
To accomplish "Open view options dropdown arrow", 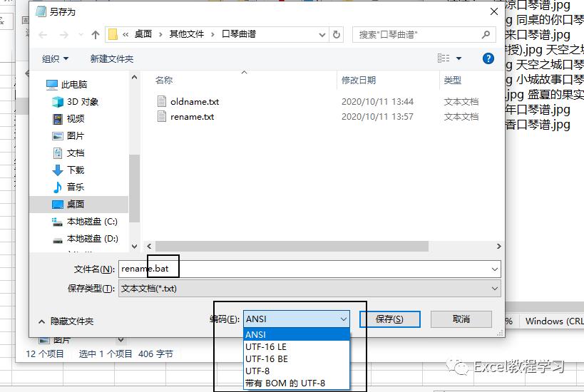I will [459, 58].
